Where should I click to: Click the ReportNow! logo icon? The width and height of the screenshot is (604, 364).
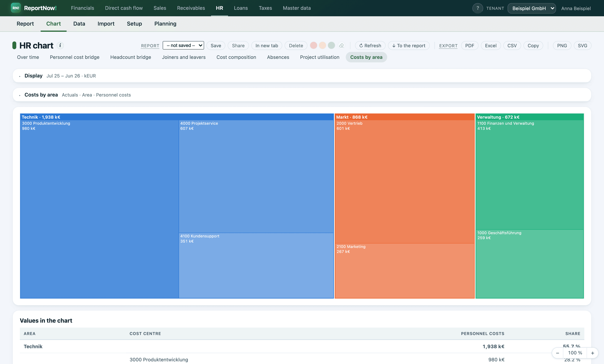point(16,8)
